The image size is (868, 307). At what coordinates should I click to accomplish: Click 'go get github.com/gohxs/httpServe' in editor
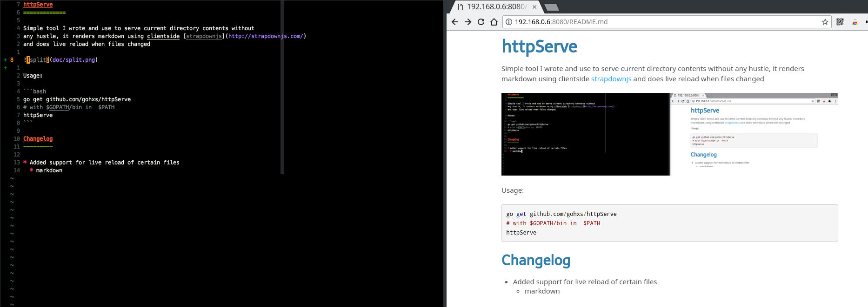point(77,99)
